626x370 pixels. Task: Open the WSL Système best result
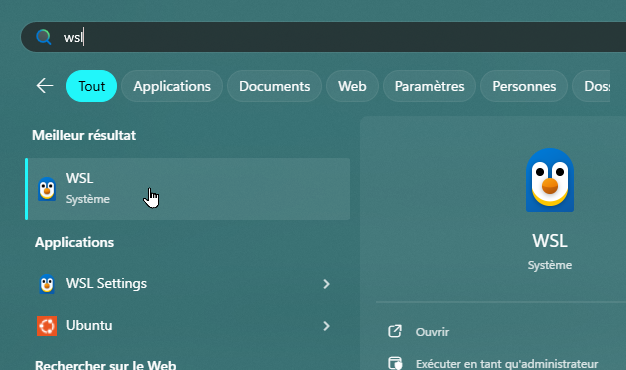188,189
